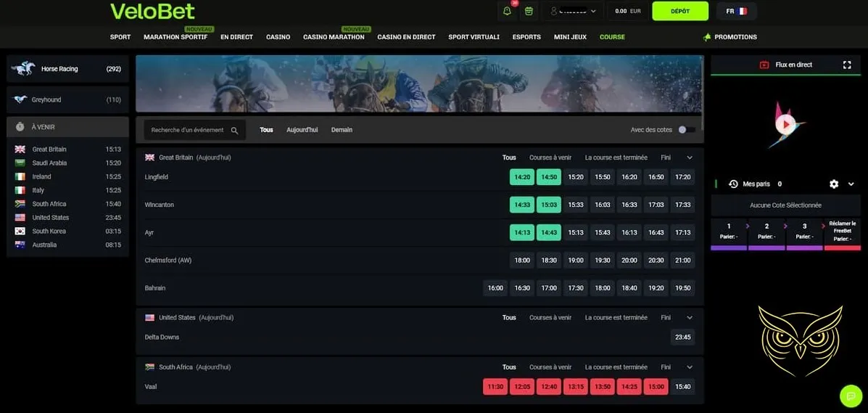Open the notifications bell icon
Screen dimensions: 868x413
[507, 11]
